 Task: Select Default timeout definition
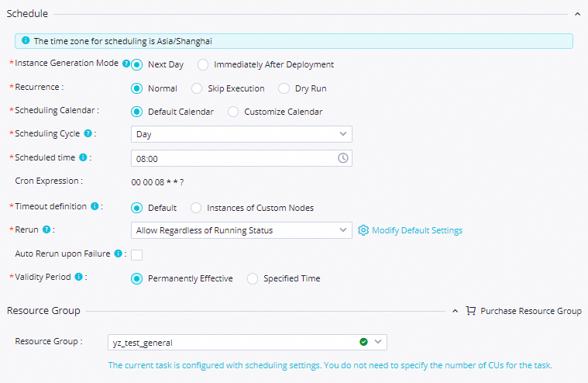(x=137, y=208)
